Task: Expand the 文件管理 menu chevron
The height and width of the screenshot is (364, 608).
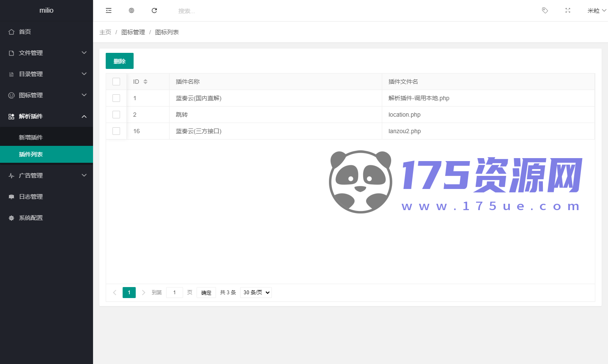Action: point(84,53)
